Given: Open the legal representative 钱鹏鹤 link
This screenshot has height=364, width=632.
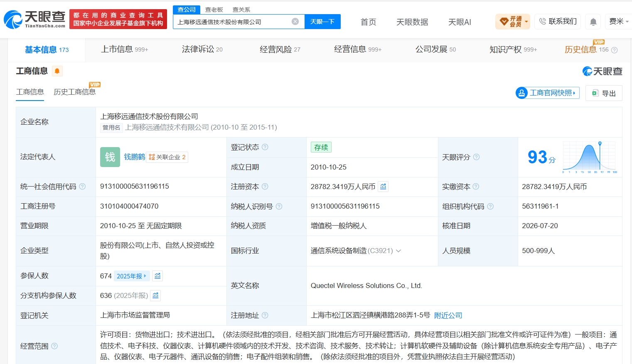Looking at the screenshot, I should tap(135, 157).
